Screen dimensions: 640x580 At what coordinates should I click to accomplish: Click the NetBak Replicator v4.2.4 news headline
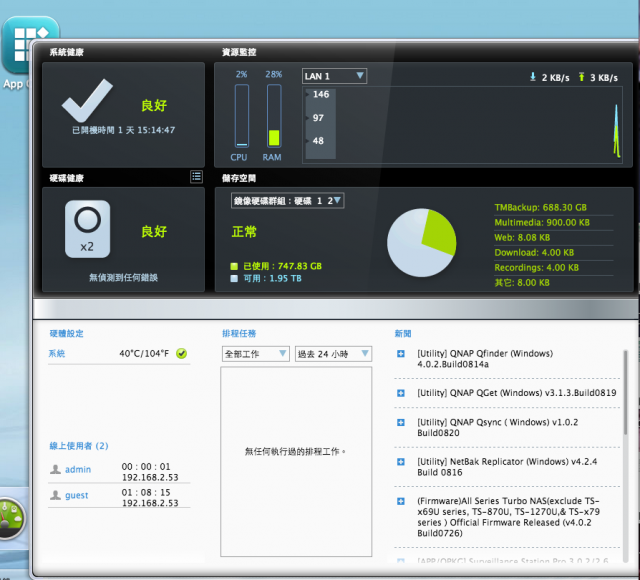coord(507,467)
